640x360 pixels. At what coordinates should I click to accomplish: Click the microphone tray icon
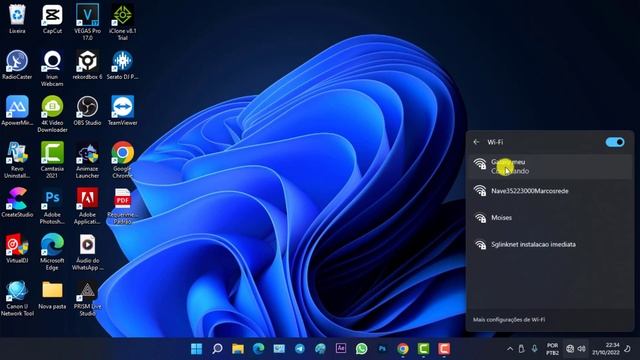[534, 349]
